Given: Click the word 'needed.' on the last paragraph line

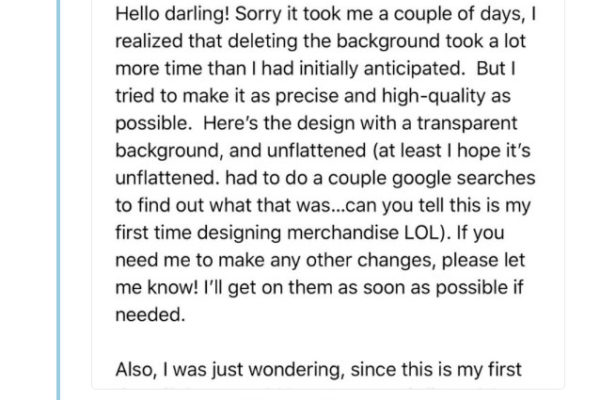Looking at the screenshot, I should point(150,315).
